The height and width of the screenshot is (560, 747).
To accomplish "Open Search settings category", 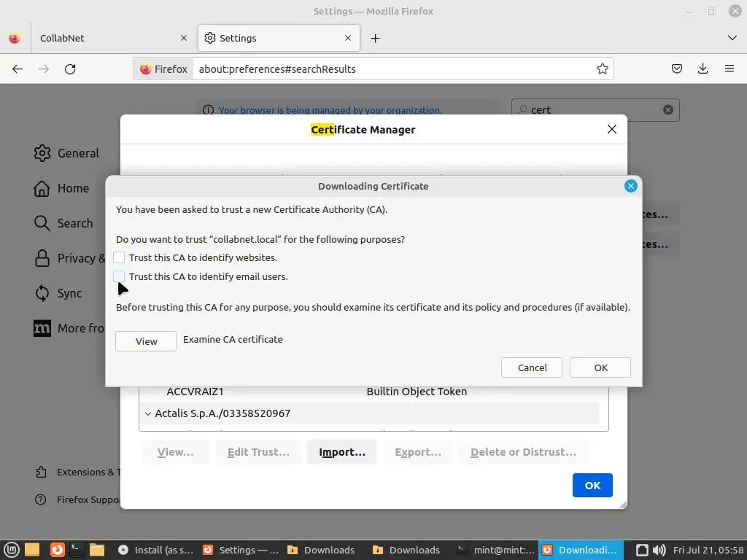I will (63, 223).
